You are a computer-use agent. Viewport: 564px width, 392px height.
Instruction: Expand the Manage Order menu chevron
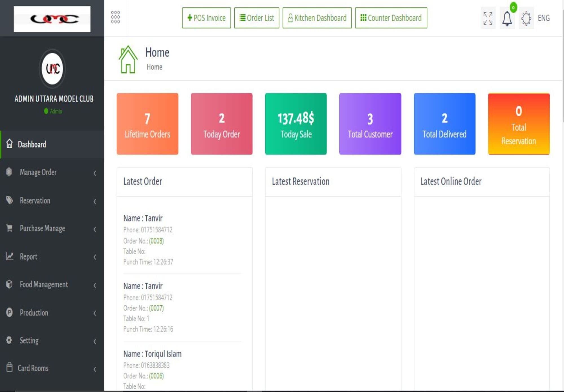[x=95, y=173]
